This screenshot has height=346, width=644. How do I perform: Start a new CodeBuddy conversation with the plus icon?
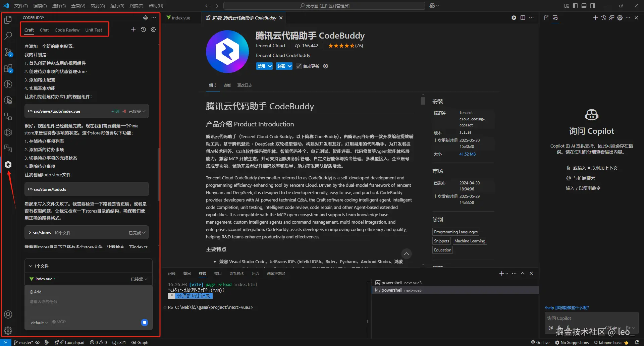coord(133,30)
